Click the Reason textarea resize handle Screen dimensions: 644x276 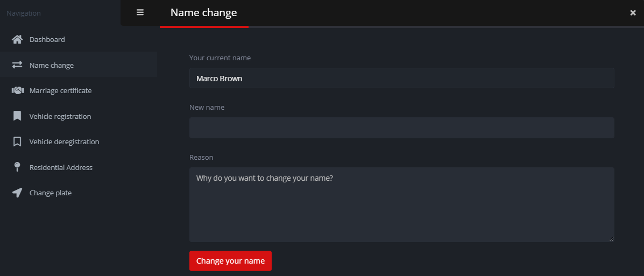pyautogui.click(x=612, y=239)
